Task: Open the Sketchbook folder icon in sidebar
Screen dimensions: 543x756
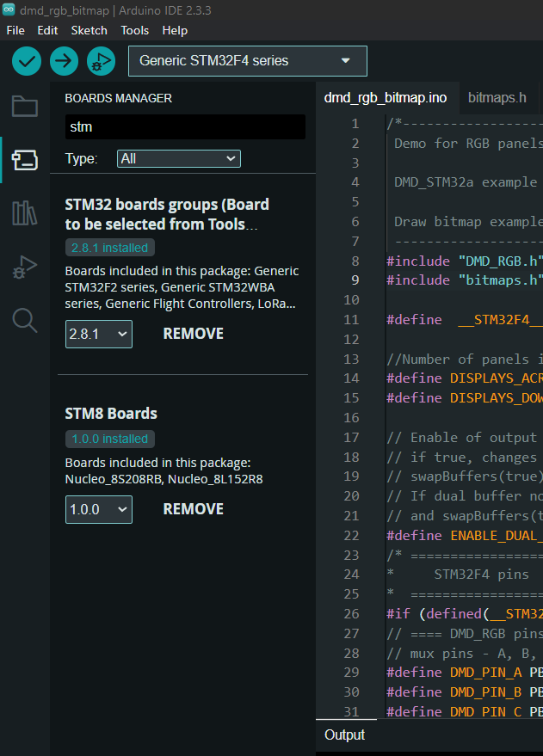Action: [x=24, y=107]
